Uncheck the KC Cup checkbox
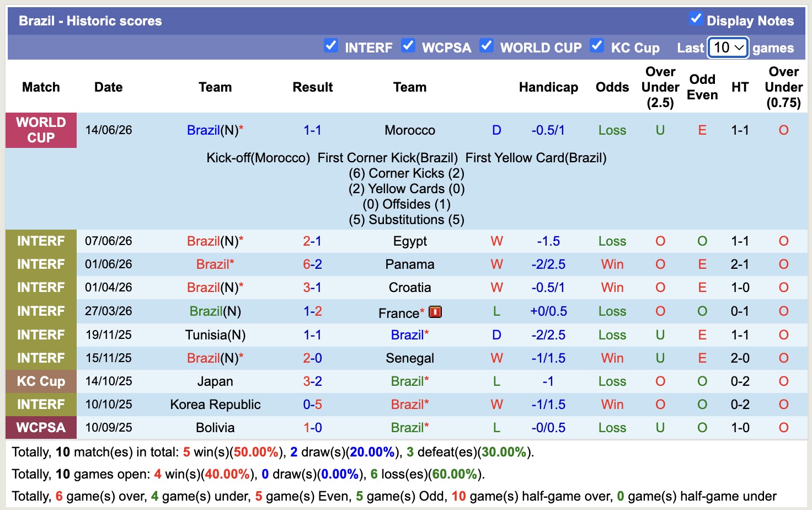Image resolution: width=812 pixels, height=510 pixels. coord(597,45)
